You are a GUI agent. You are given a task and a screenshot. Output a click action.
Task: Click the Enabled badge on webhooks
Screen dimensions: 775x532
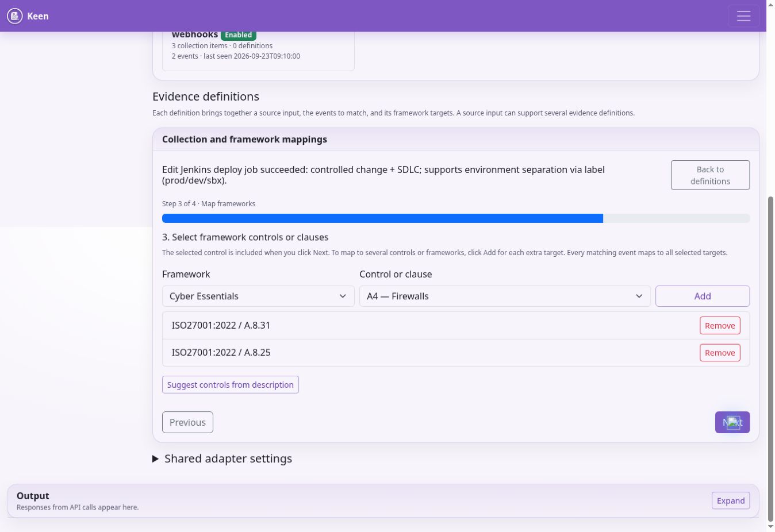tap(239, 35)
